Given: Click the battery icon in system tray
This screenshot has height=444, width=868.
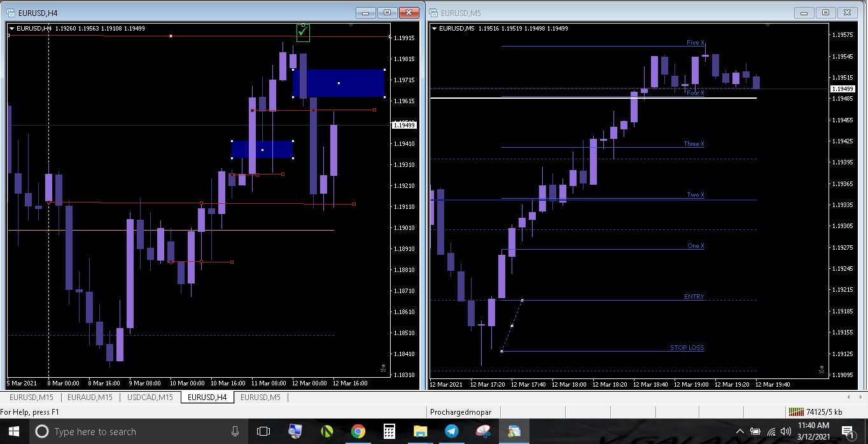Looking at the screenshot, I should pyautogui.click(x=755, y=432).
